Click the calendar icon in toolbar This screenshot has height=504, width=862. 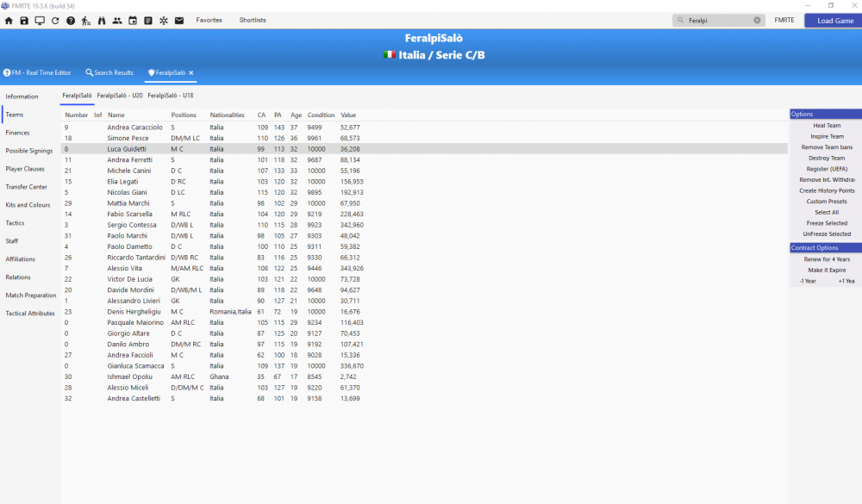click(x=133, y=21)
